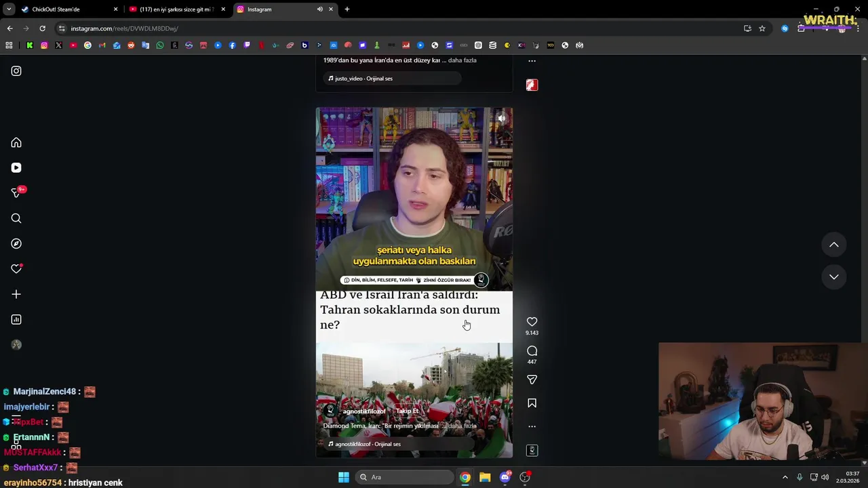Open the Kick bookmark in the bookmarks bar
Screen dimensions: 868x488
point(30,45)
